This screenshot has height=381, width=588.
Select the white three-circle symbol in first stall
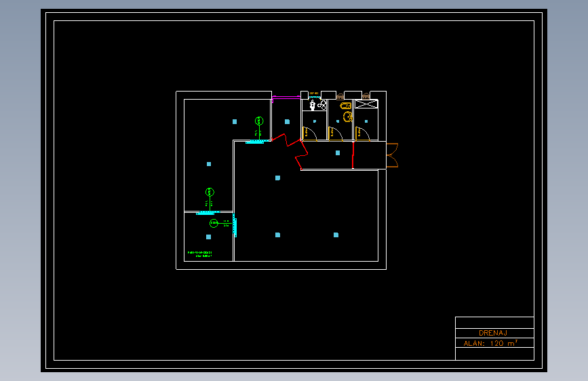coord(321,105)
